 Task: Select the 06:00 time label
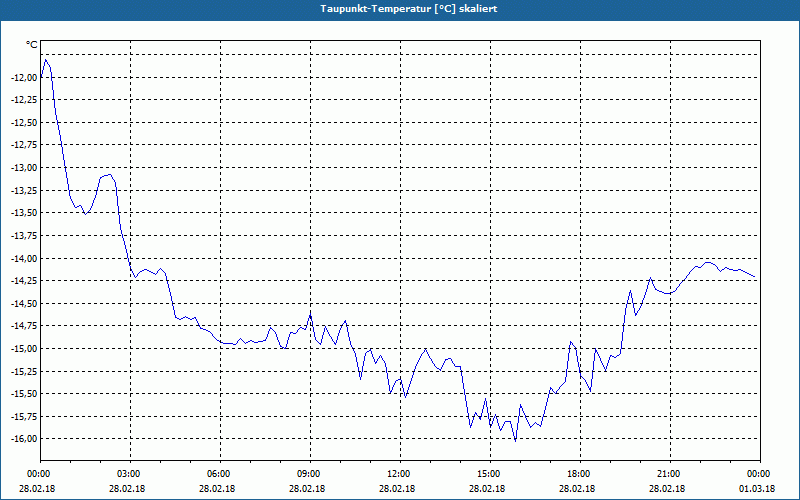click(220, 474)
